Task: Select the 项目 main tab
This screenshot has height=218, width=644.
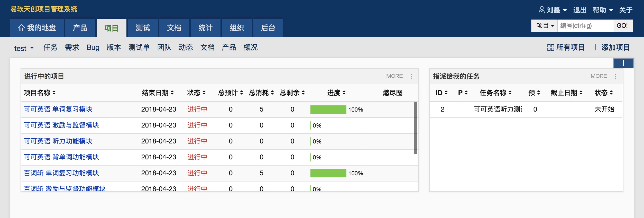Action: pos(111,28)
